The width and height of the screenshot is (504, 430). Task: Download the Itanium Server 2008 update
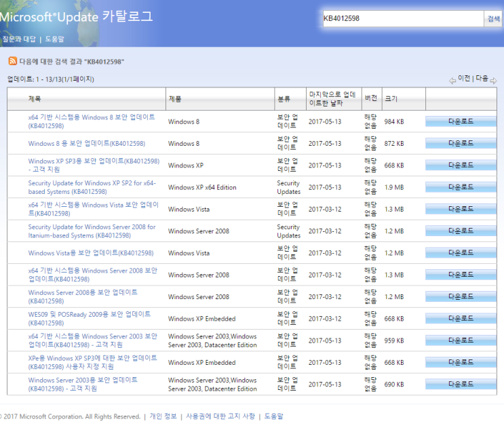pos(461,231)
